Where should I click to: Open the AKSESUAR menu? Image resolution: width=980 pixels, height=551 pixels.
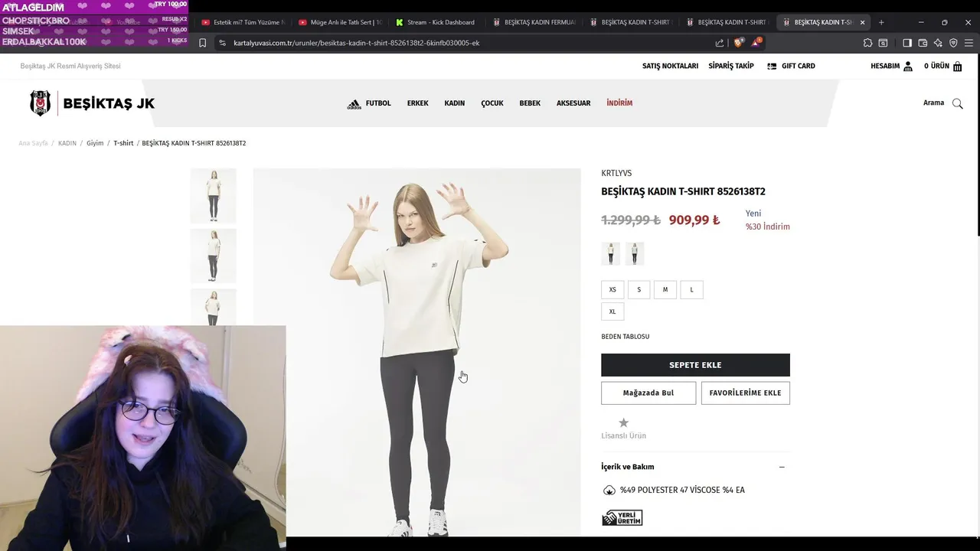(573, 103)
